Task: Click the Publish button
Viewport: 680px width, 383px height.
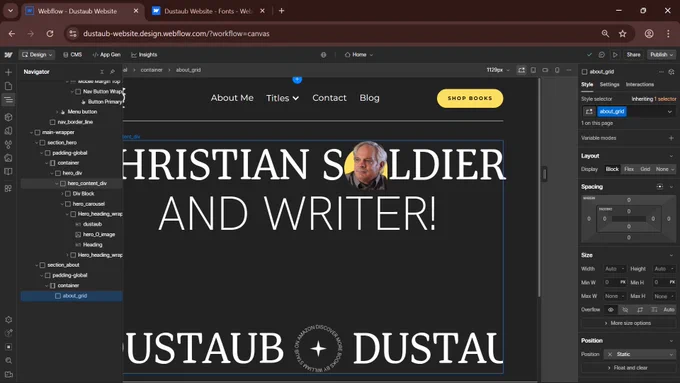Action: [661, 55]
